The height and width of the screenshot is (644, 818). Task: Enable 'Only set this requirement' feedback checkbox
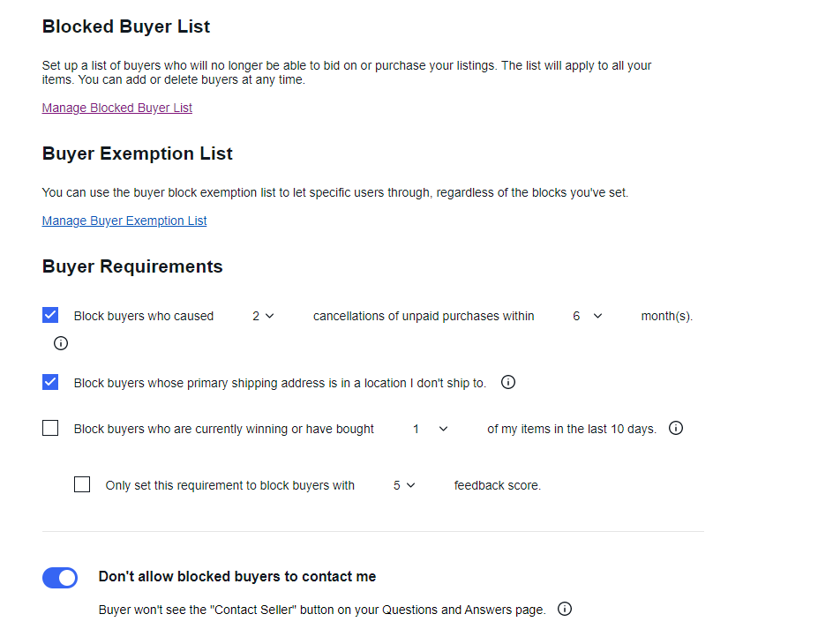(82, 484)
